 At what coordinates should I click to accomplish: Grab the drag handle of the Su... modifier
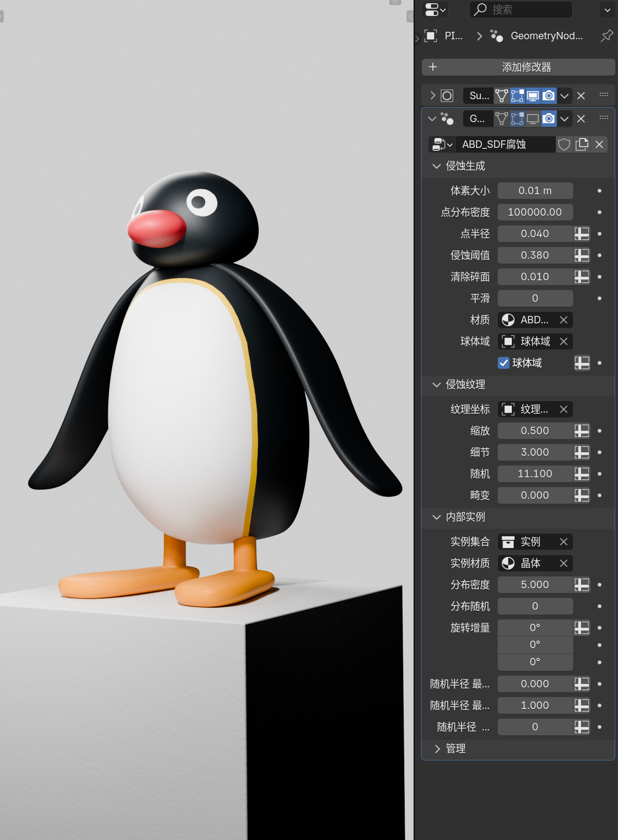[x=604, y=95]
